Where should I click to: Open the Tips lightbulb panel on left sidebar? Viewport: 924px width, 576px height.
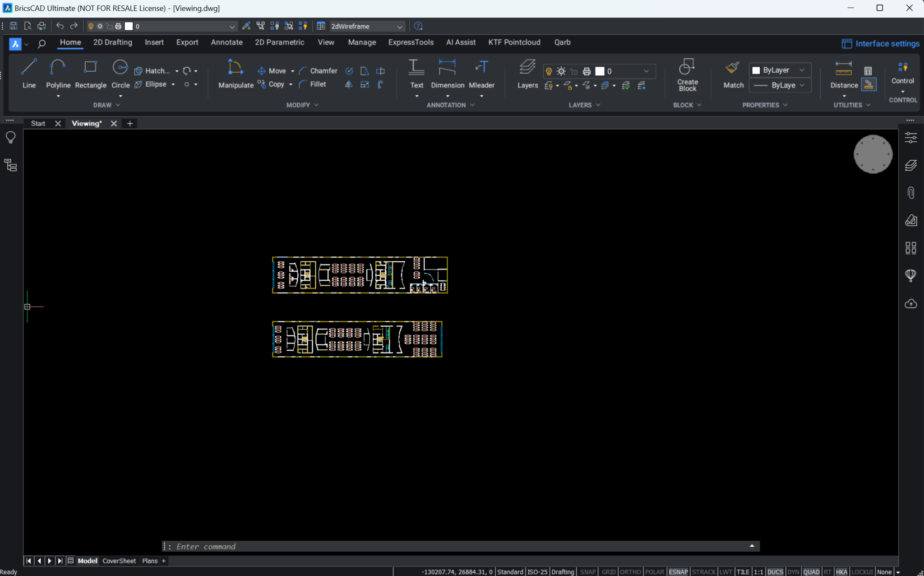pos(10,138)
